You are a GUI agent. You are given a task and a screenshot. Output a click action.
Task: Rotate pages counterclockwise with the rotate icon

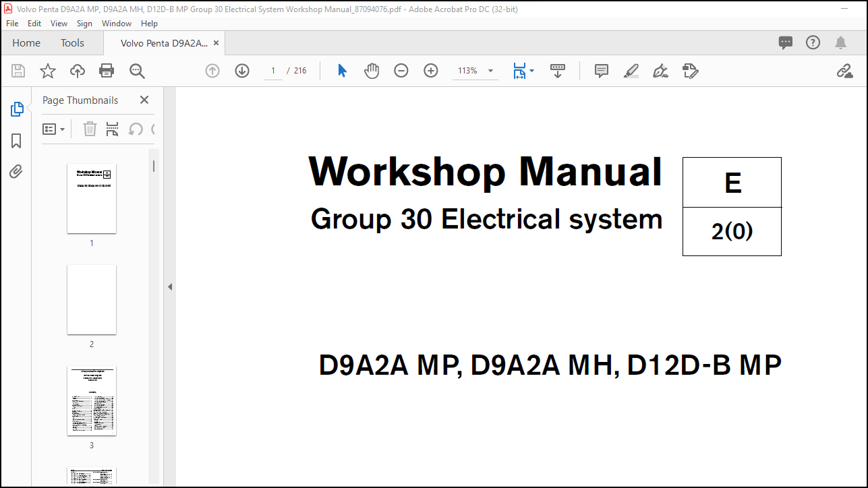[136, 129]
